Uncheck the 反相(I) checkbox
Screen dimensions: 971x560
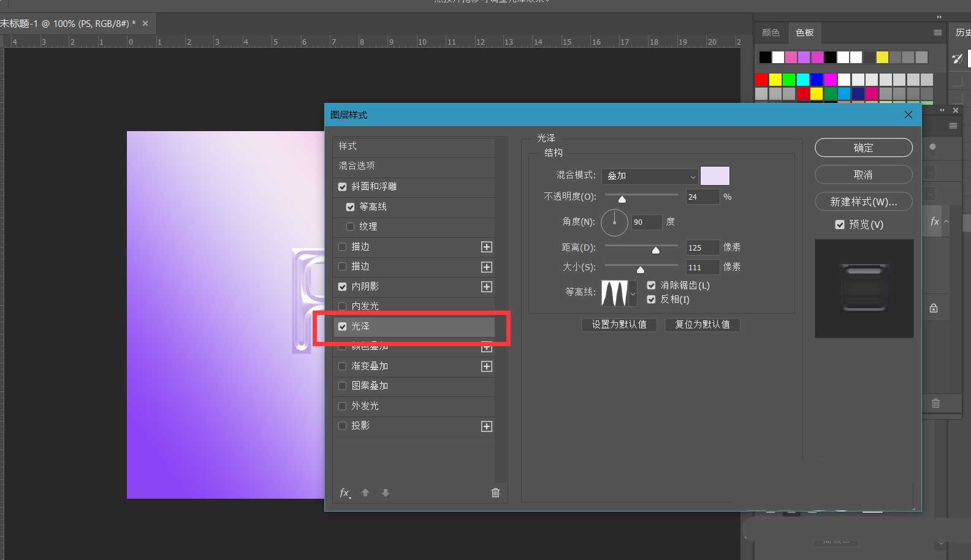coord(651,300)
